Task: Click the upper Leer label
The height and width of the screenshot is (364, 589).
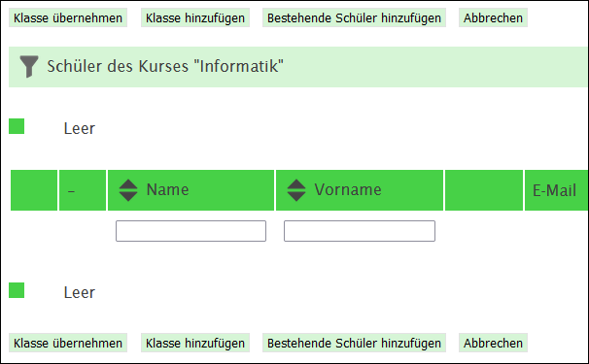Action: tap(80, 129)
